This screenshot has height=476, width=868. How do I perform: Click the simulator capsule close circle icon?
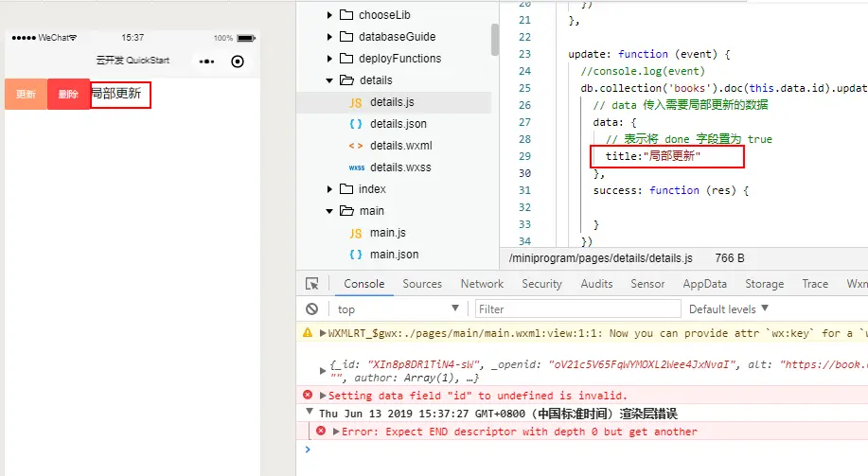[238, 62]
